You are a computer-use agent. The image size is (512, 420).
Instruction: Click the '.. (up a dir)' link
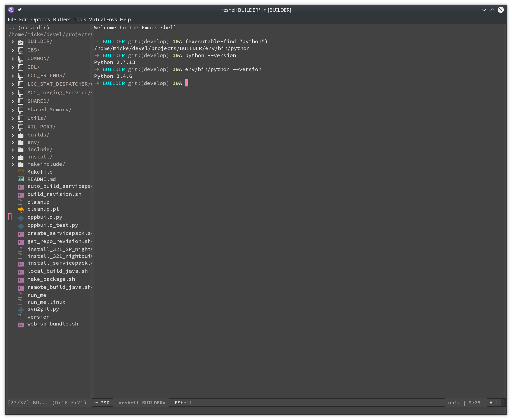click(29, 28)
